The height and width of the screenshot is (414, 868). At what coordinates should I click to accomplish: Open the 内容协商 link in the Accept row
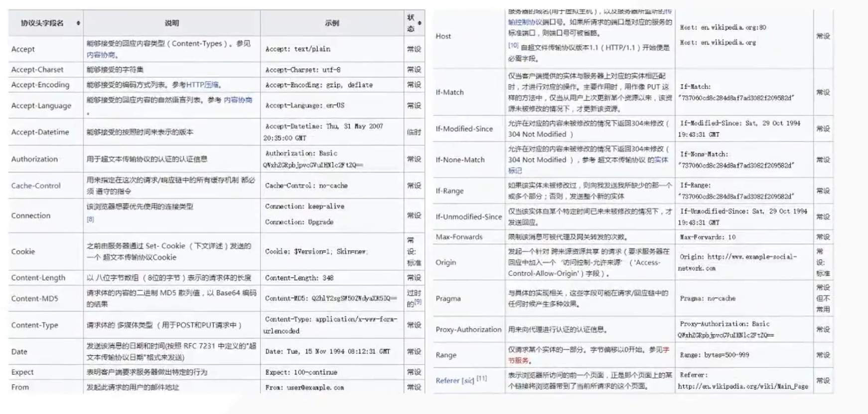[x=101, y=55]
